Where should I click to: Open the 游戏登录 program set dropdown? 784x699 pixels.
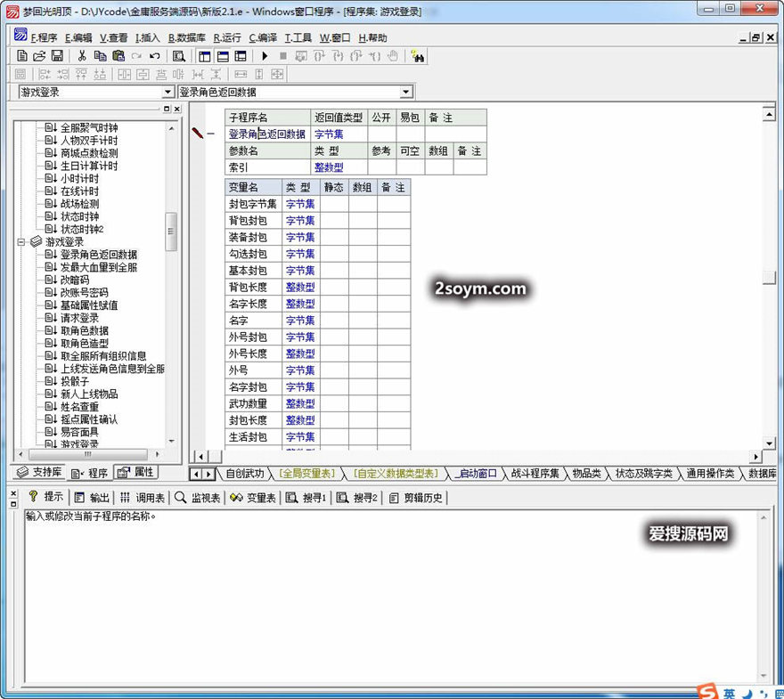click(x=167, y=93)
